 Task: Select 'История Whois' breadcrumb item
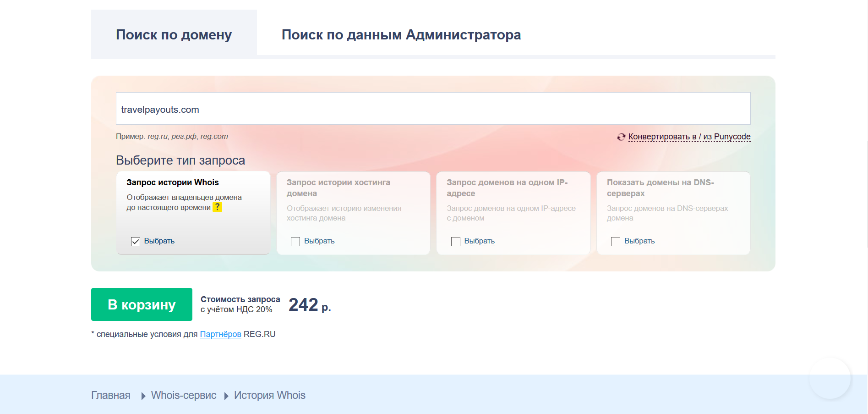click(x=269, y=395)
